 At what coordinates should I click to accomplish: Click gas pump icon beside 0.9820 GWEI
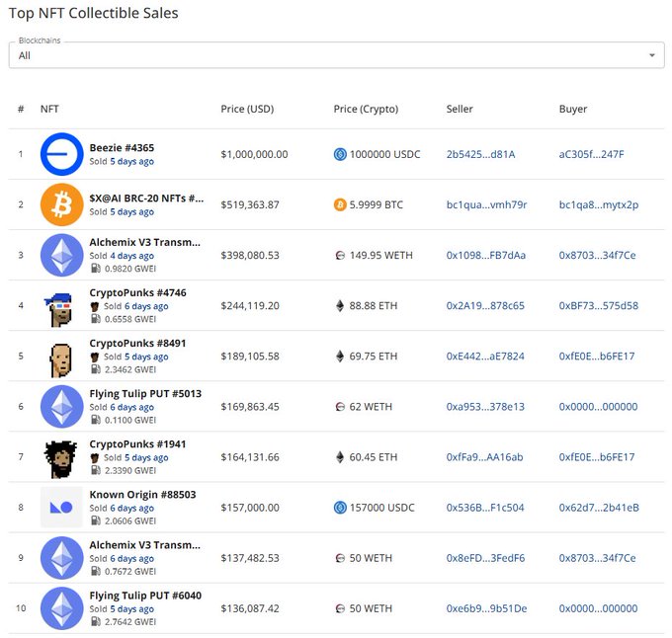click(x=95, y=269)
